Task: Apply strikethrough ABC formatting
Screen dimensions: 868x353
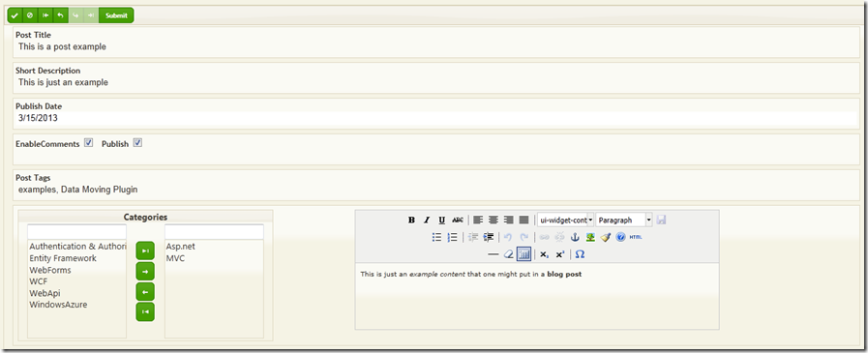Action: [x=458, y=221]
